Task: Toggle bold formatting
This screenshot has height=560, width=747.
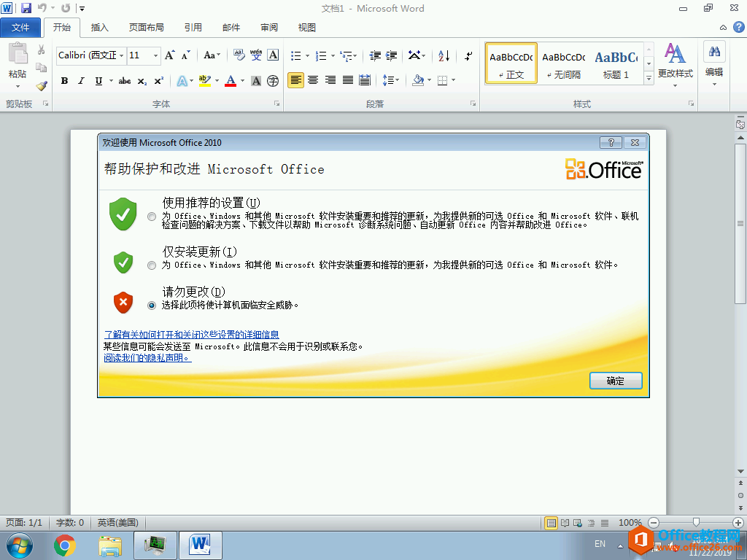Action: point(64,81)
